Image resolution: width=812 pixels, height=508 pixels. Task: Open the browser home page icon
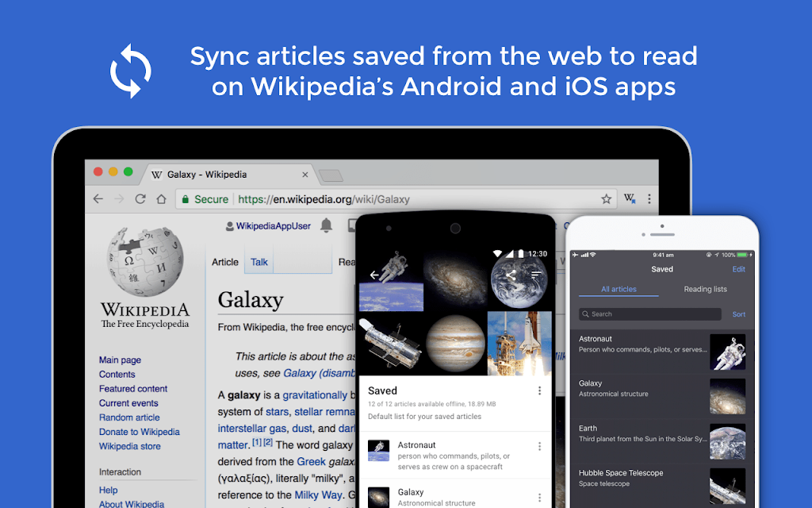point(162,199)
